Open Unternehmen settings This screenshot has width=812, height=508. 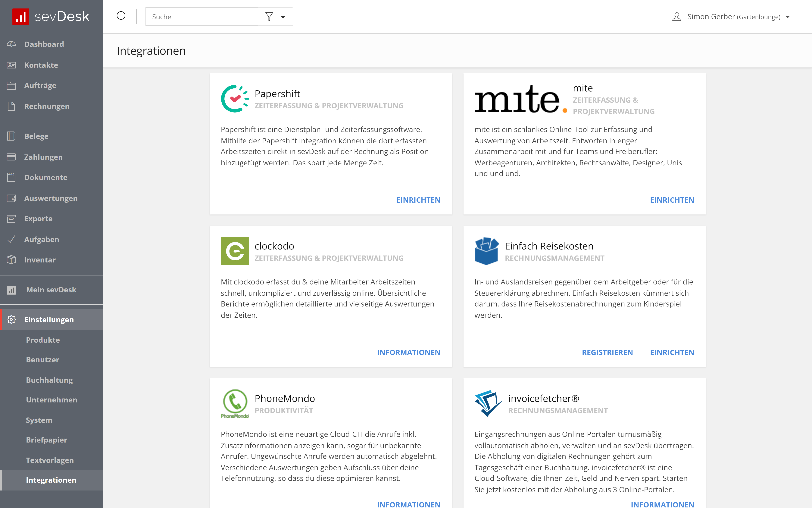tap(52, 399)
